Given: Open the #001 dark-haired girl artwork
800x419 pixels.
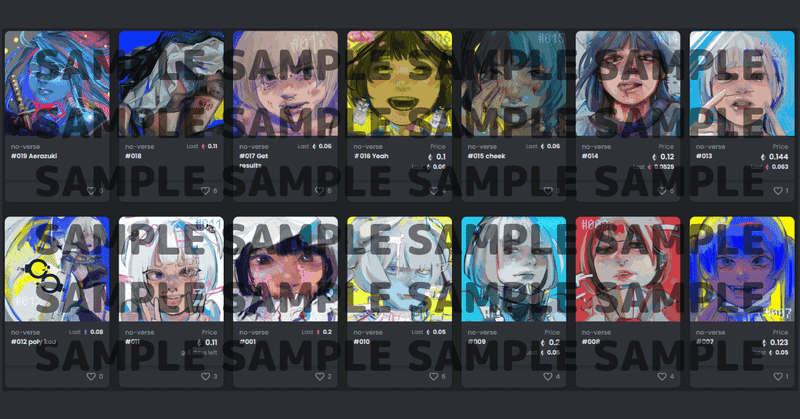Looking at the screenshot, I should (285, 269).
